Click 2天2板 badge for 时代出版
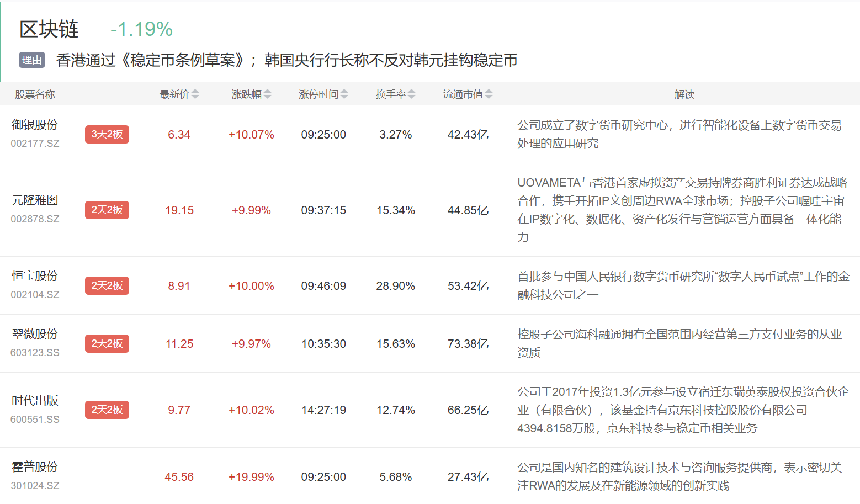The width and height of the screenshot is (860, 504). pyautogui.click(x=107, y=410)
